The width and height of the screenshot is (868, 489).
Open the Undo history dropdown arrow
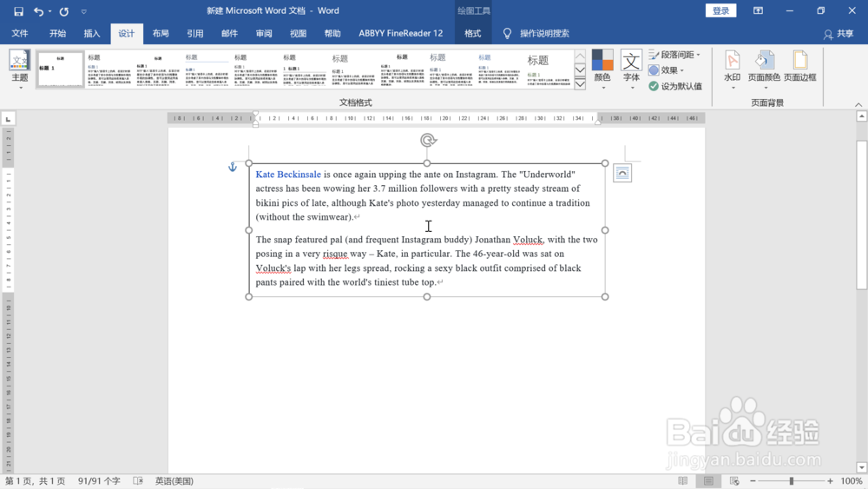49,11
